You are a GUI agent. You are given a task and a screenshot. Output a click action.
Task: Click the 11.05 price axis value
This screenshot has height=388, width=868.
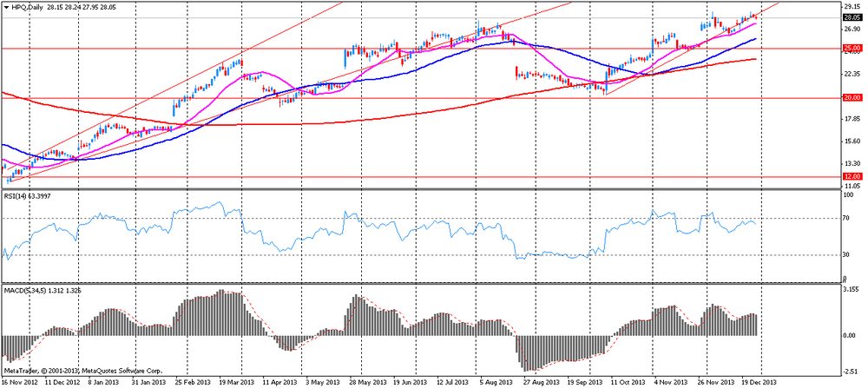(851, 187)
